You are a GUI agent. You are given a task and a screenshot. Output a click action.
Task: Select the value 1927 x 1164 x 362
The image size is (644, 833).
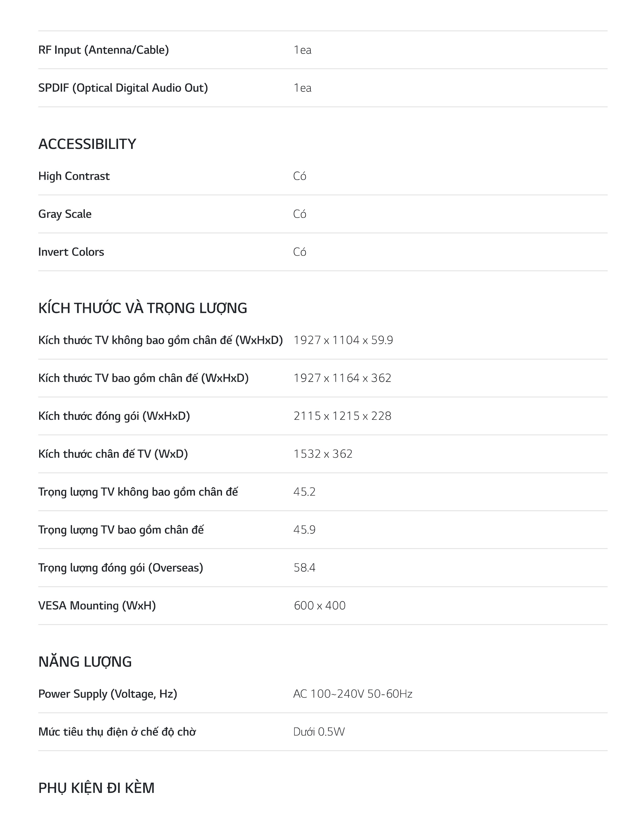(343, 378)
